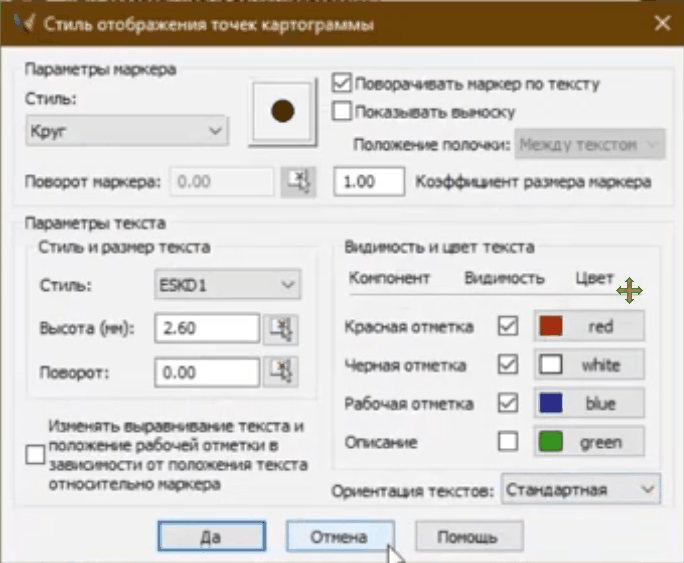
Task: Click the marker size coefficient field
Action: [371, 182]
